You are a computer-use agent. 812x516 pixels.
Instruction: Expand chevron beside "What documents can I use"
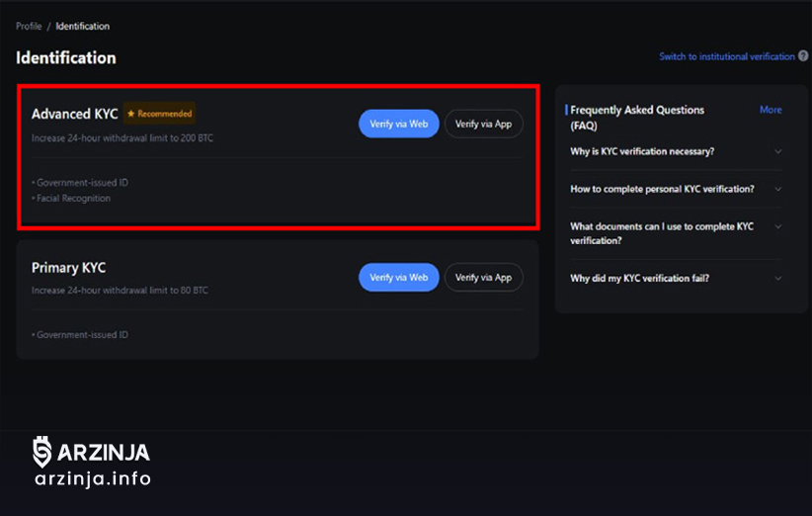click(x=778, y=226)
